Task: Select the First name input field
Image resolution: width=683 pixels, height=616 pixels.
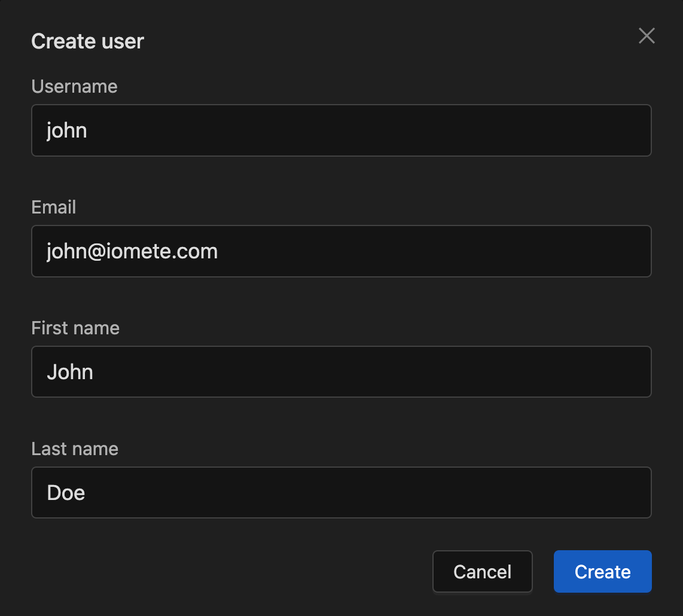Action: pos(341,371)
